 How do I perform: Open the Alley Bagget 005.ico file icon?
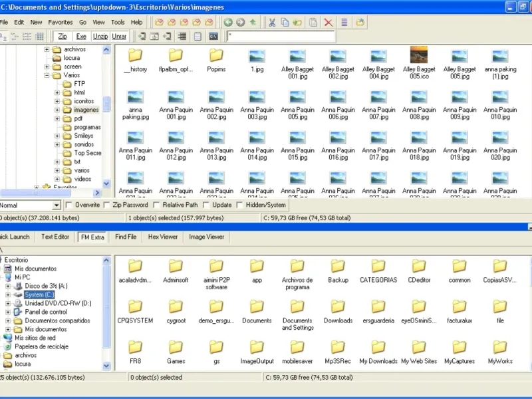click(419, 55)
